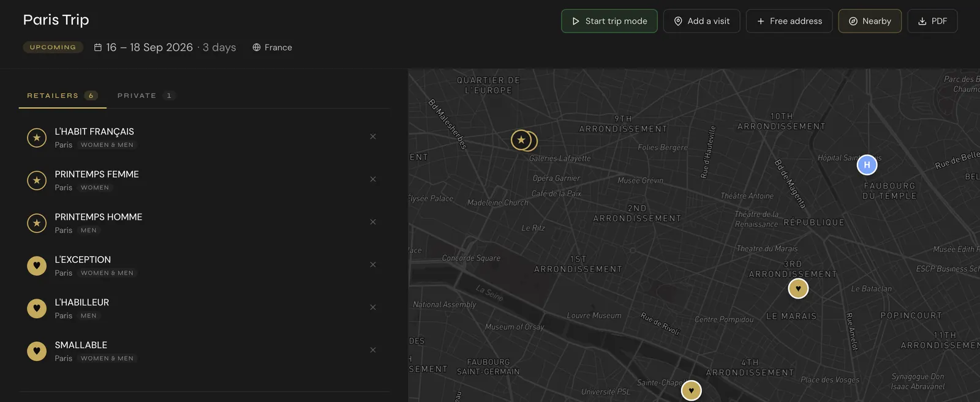
Task: Remove PRINTEMPS FEMME from the list
Action: coord(373,179)
